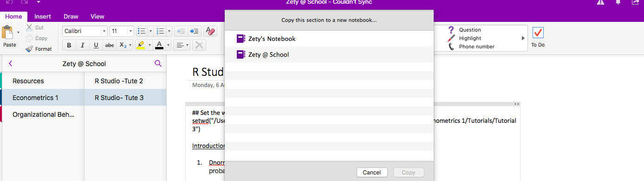Open the notifications bell
Image resolution: width=644 pixels, height=181 pixels.
(x=618, y=2)
